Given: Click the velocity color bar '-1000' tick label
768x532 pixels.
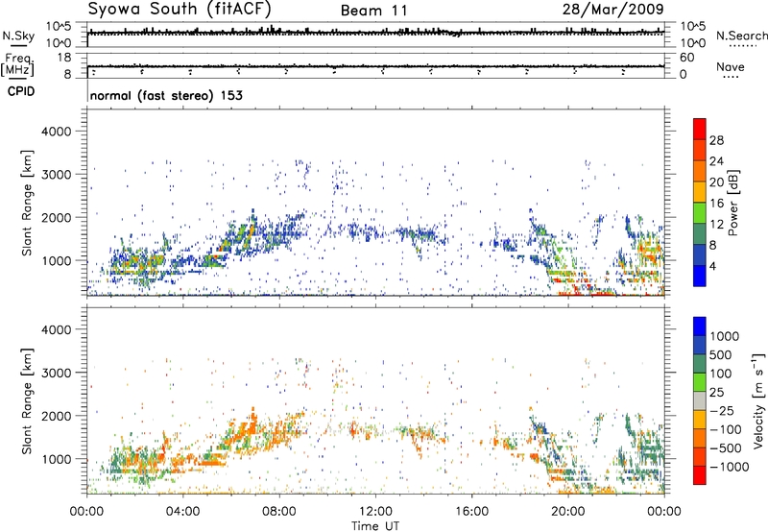Looking at the screenshot, I should tap(729, 467).
